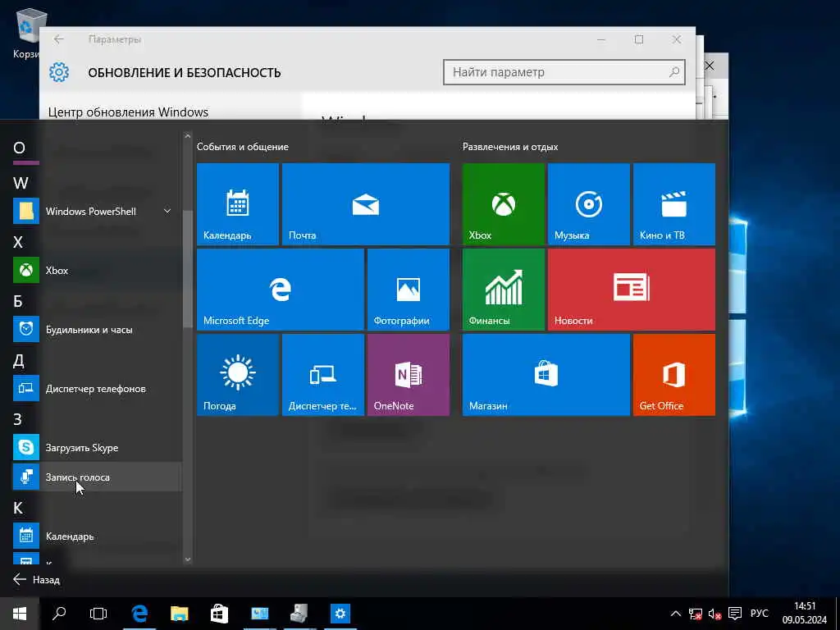Viewport: 840px width, 630px height.
Task: Open the Календарь tile
Action: coord(238,204)
